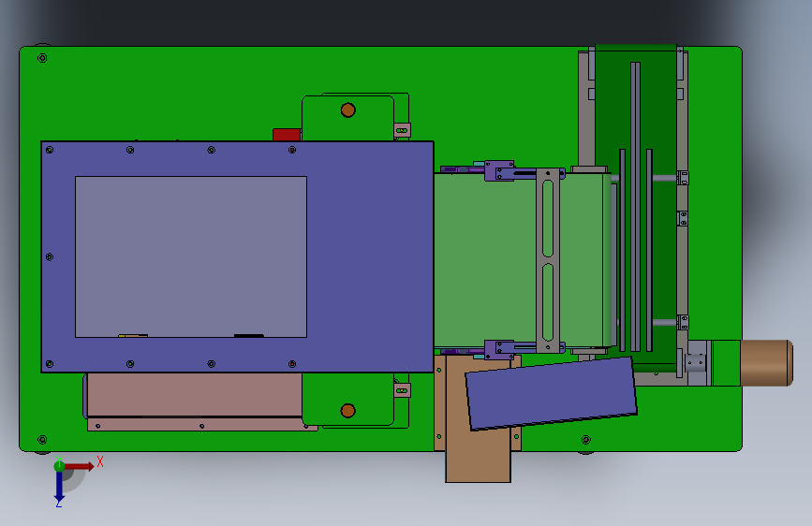Select the upper orange round knob
This screenshot has width=812, height=526.
point(348,110)
